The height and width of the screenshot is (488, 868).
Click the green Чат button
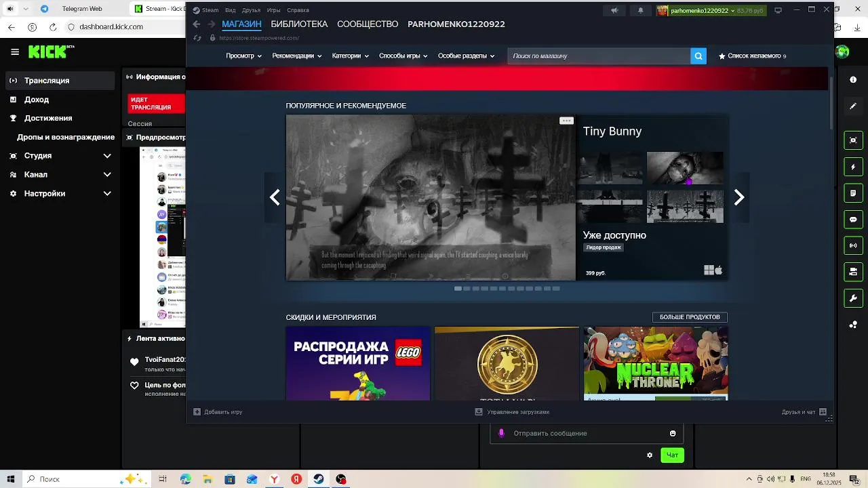(x=672, y=455)
